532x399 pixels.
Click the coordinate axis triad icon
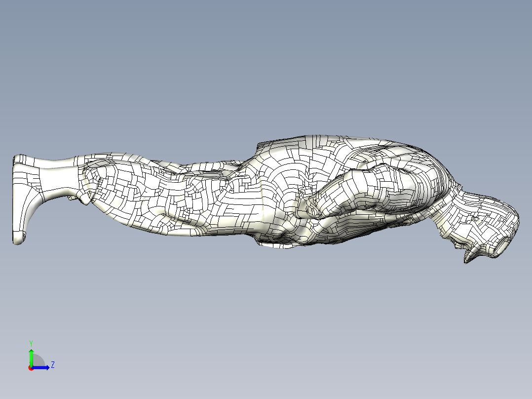pyautogui.click(x=41, y=356)
